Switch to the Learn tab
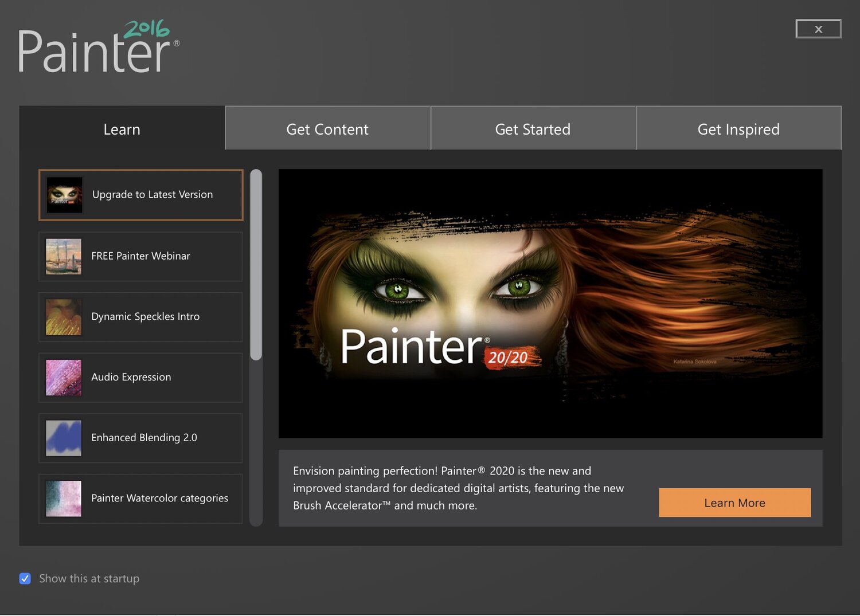The image size is (860, 616). pos(122,129)
